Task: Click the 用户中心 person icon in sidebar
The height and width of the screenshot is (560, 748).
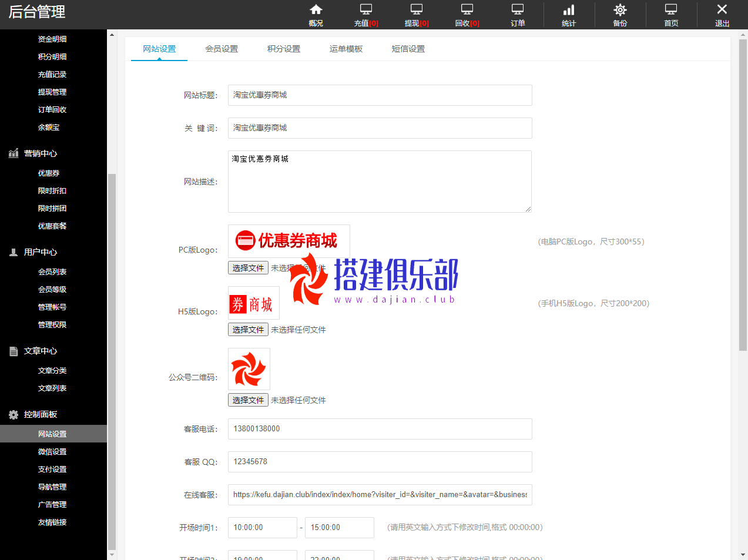Action: pos(14,252)
